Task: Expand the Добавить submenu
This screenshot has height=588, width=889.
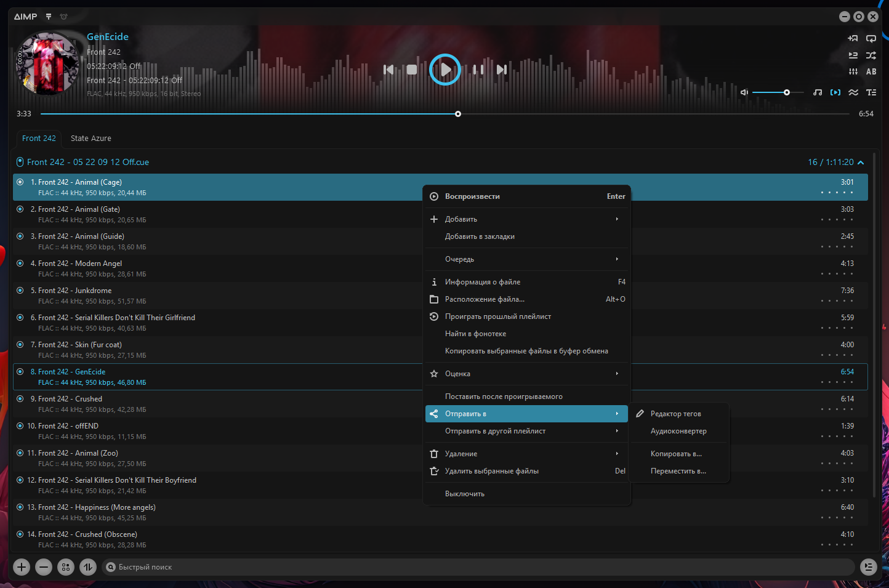Action: (527, 219)
